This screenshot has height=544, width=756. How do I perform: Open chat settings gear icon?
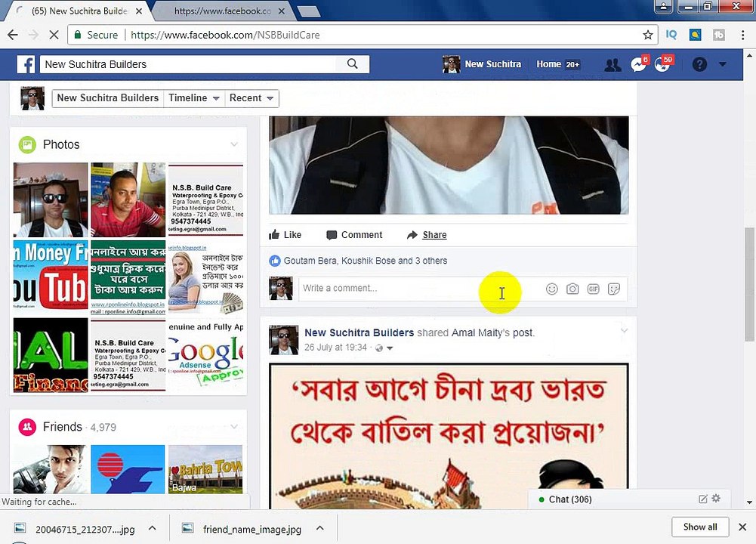click(x=716, y=499)
